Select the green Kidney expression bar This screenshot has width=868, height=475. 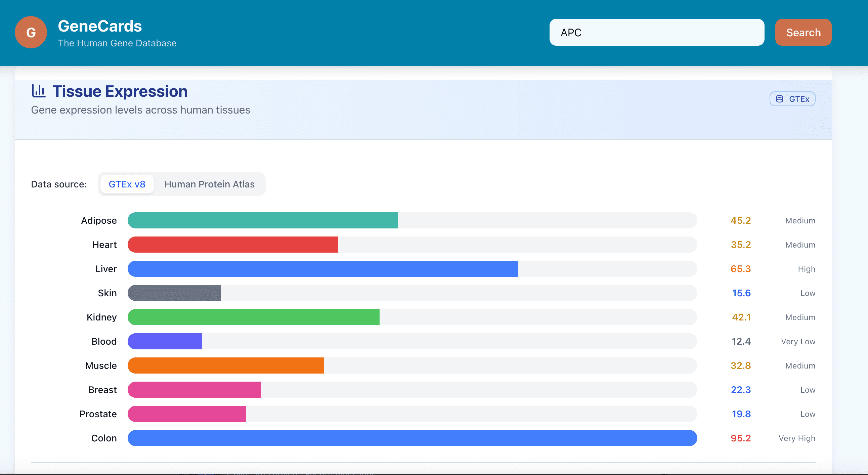253,317
